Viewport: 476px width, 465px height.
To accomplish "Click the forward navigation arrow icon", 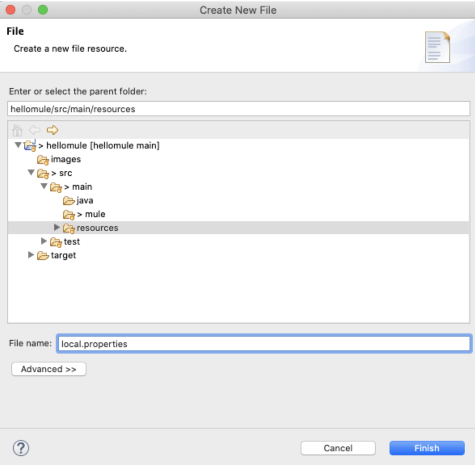I will coord(52,130).
